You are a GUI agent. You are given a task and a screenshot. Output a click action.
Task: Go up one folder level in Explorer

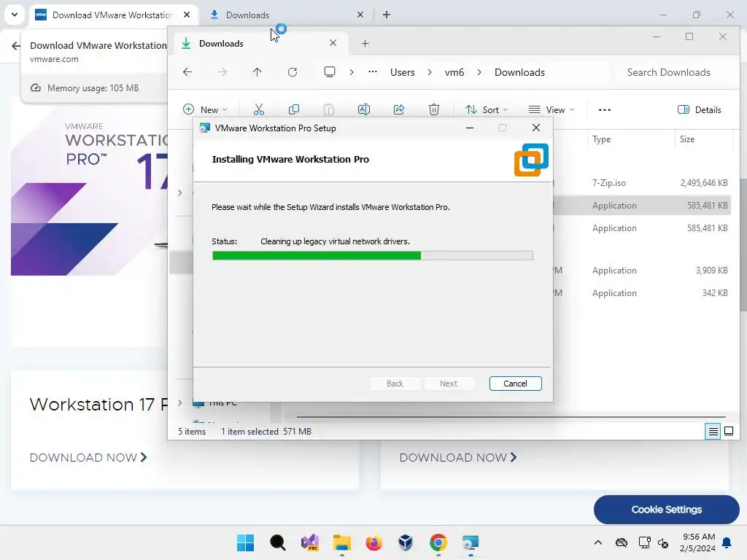[258, 72]
